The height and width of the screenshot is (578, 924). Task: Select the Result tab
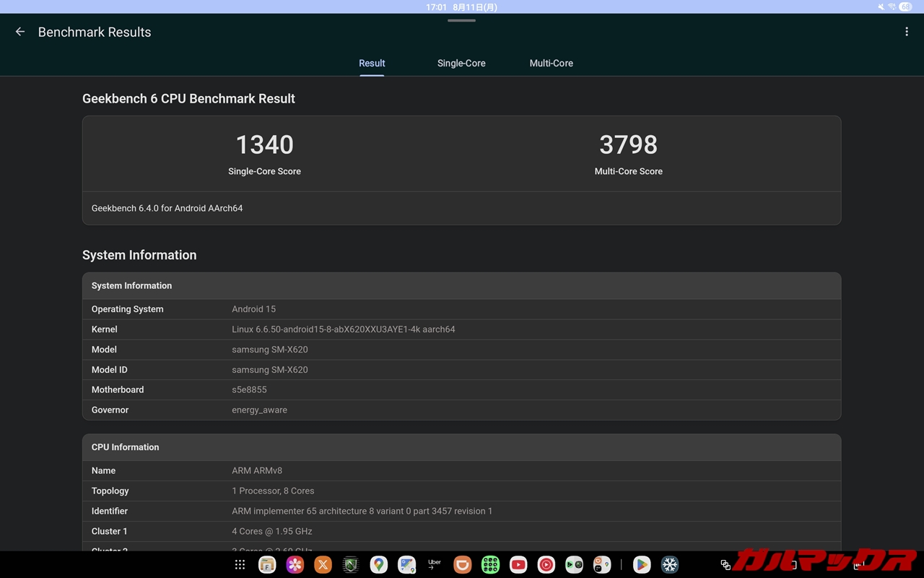click(x=372, y=64)
